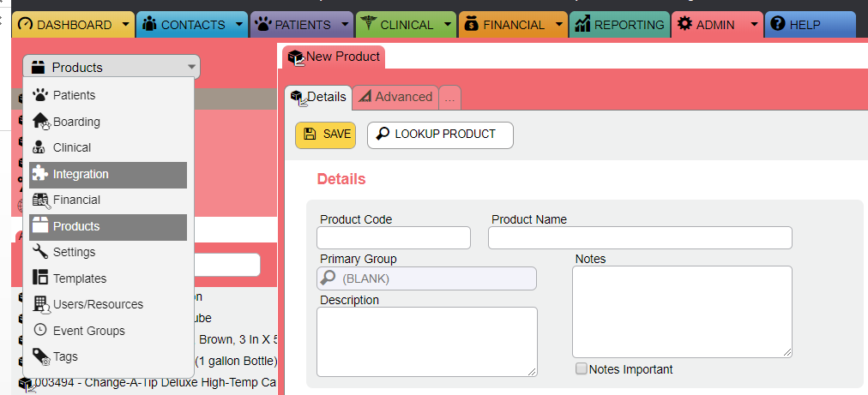
Task: Open the FINANCIAL dropdown arrow
Action: [x=558, y=25]
